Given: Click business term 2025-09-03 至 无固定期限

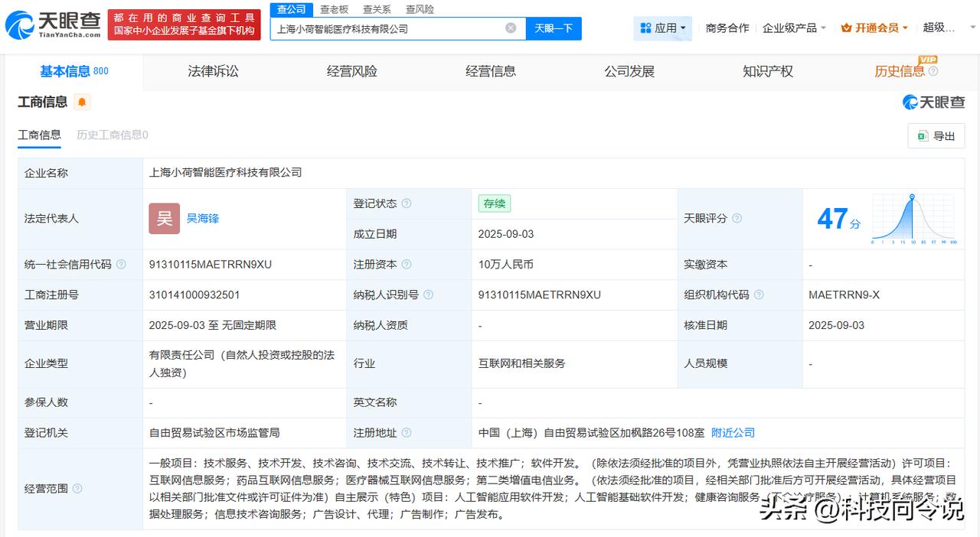Looking at the screenshot, I should [x=213, y=325].
